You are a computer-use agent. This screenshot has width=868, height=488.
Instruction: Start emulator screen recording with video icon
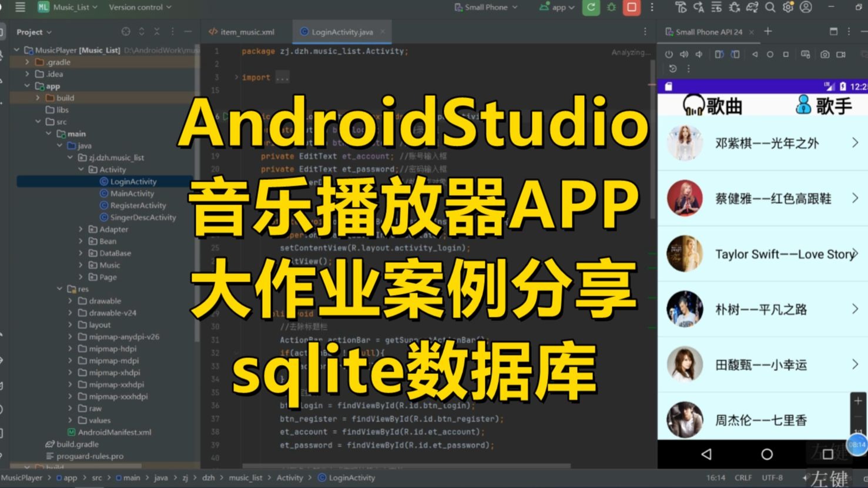coord(842,54)
